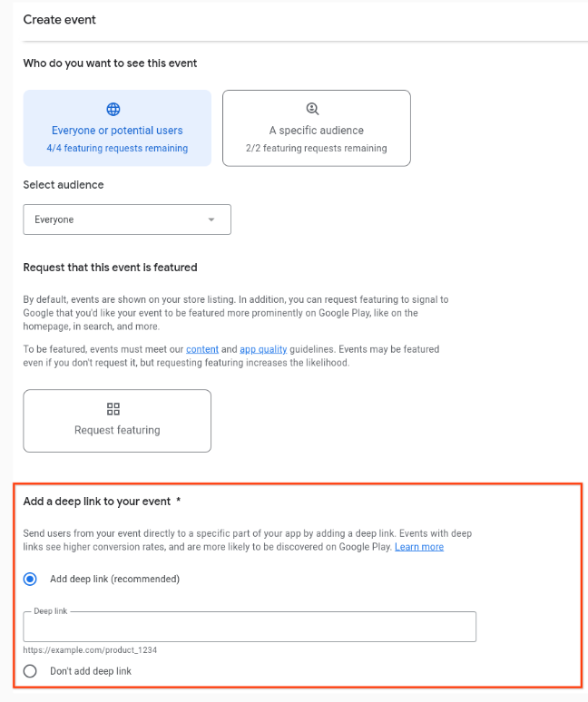Image resolution: width=588 pixels, height=702 pixels.
Task: Open the content guidelines link
Action: pyautogui.click(x=202, y=349)
